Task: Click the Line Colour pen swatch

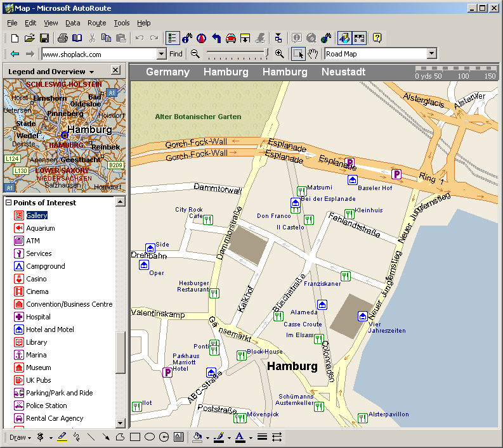Action: [x=219, y=437]
